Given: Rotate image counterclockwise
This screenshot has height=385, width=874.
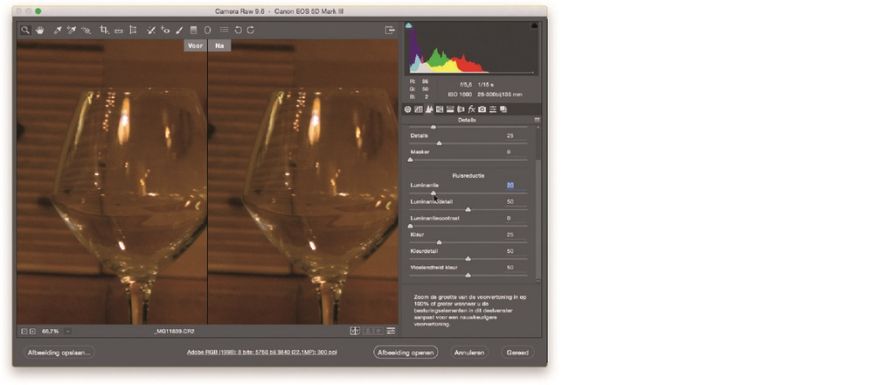Looking at the screenshot, I should (x=238, y=30).
